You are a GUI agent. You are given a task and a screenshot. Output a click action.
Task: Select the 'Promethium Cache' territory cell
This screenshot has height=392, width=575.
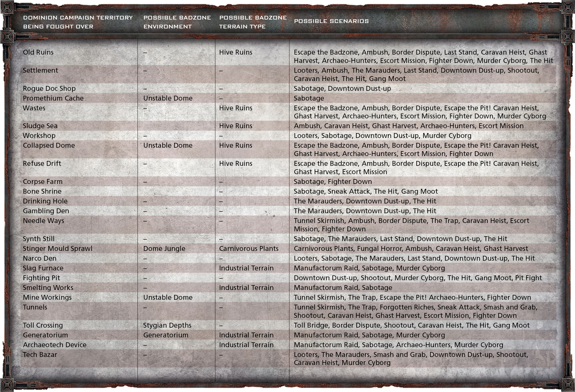[53, 98]
